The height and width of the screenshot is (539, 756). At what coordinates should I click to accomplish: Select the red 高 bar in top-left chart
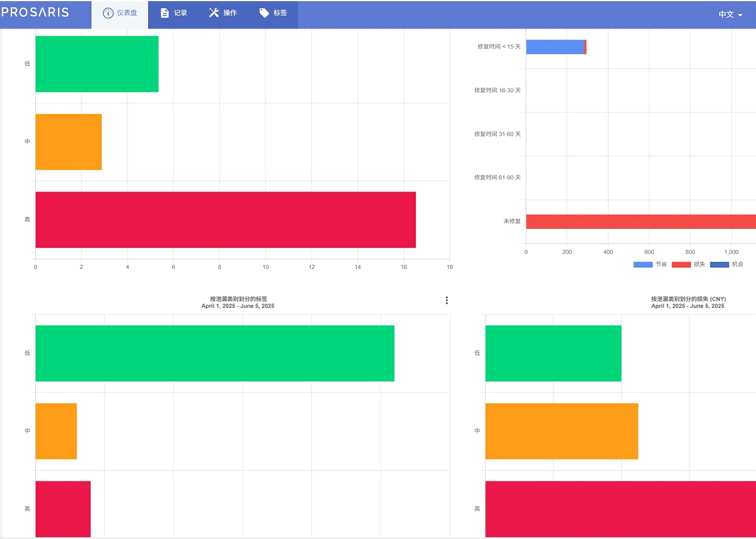[225, 220]
